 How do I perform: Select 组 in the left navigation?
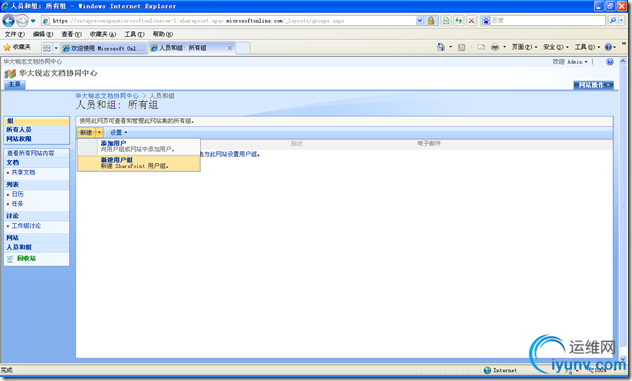coord(36,121)
